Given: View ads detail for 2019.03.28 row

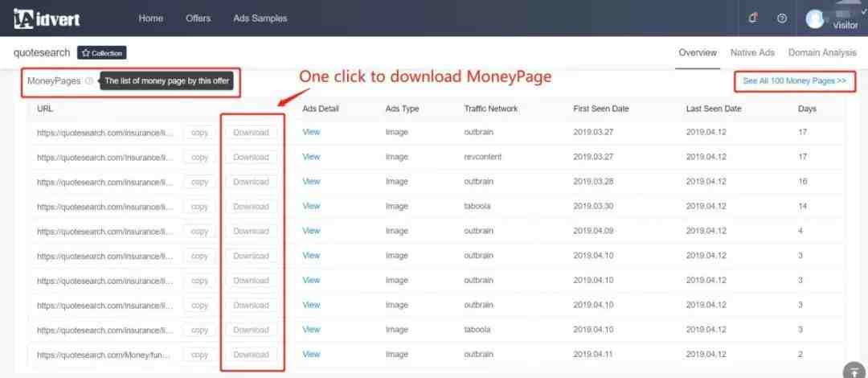Looking at the screenshot, I should (x=311, y=181).
